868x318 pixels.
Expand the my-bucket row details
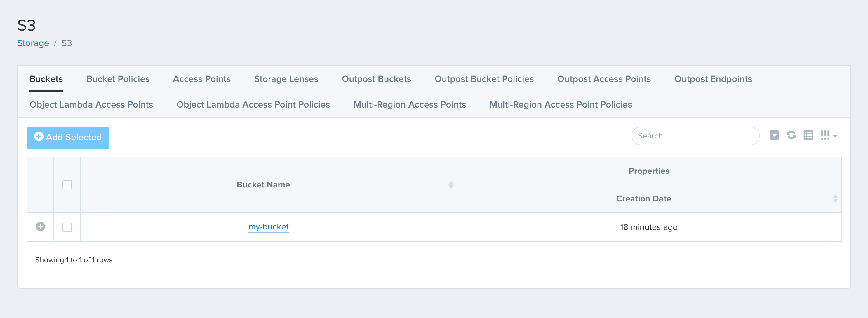[x=40, y=227]
